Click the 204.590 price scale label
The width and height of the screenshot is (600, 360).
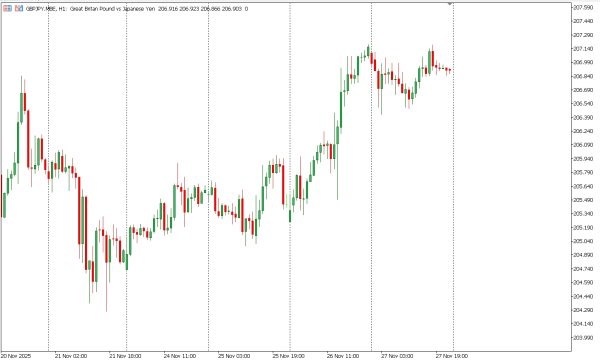(x=582, y=283)
